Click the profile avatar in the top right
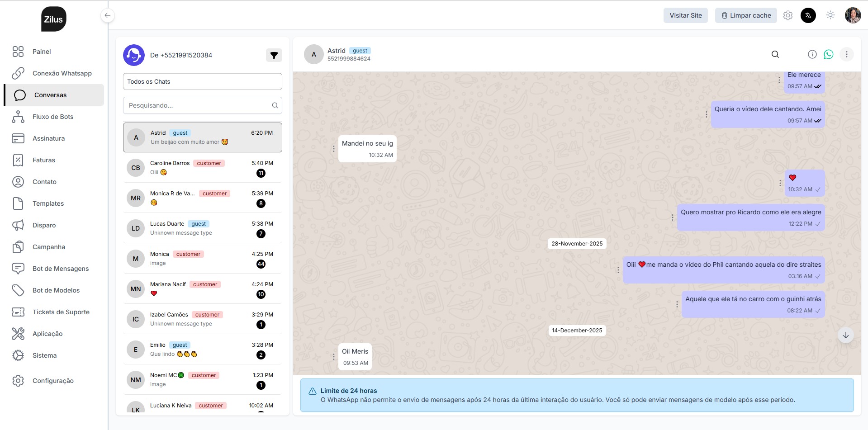Screen dimensions: 868x430 pyautogui.click(x=852, y=15)
